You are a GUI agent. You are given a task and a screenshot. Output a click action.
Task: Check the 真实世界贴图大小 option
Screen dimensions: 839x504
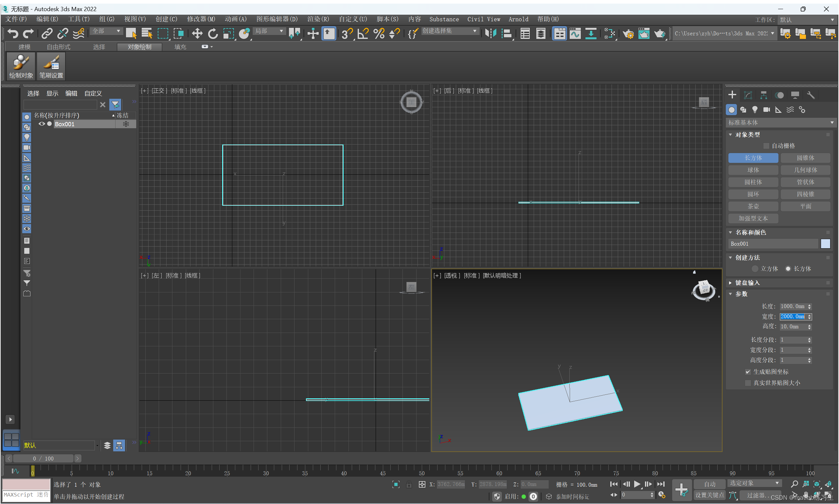click(748, 383)
